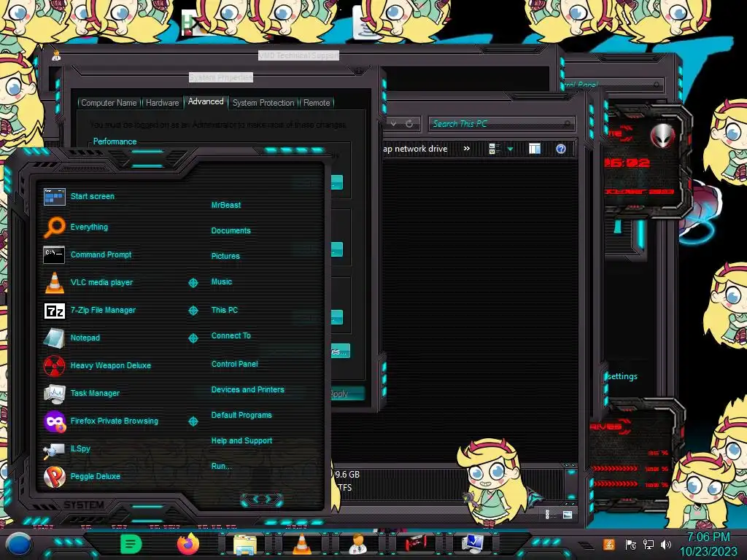This screenshot has height=560, width=747.
Task: Switch to System Properties taskbar icon
Action: point(473,544)
